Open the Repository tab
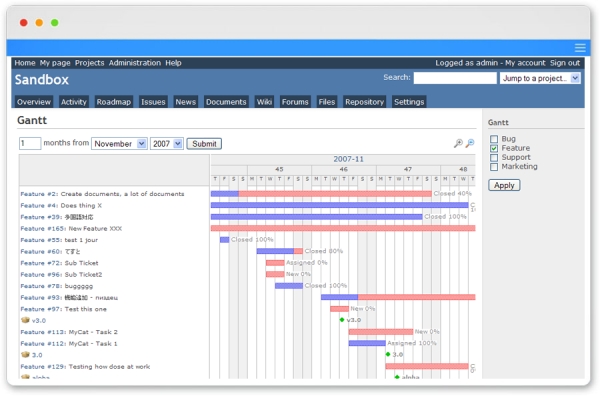The width and height of the screenshot is (600, 396). tap(364, 102)
